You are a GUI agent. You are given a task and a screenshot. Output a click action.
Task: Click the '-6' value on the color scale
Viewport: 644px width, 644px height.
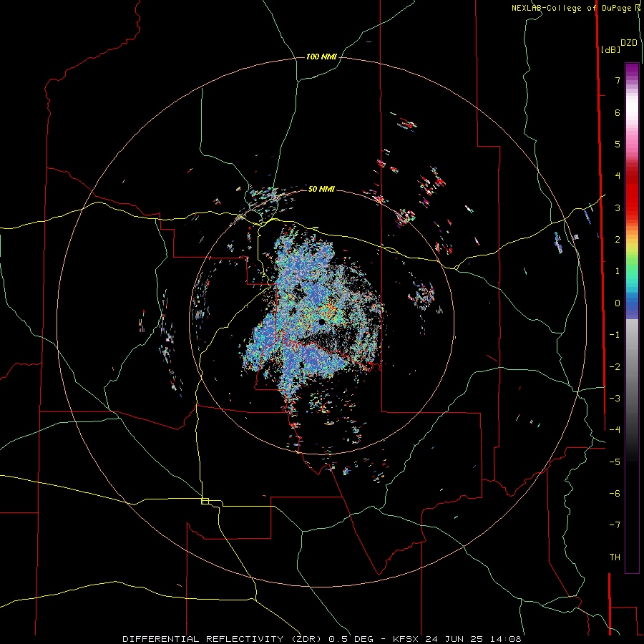point(615,494)
